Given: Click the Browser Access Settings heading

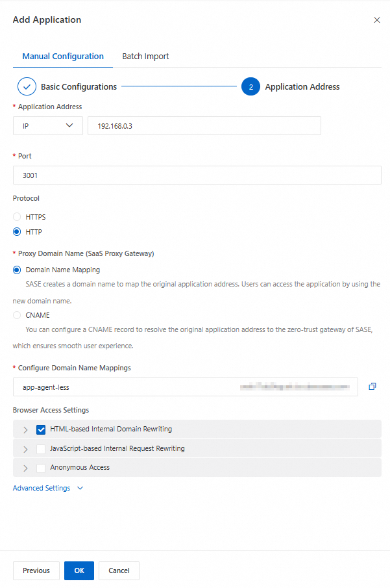Looking at the screenshot, I should pyautogui.click(x=51, y=410).
